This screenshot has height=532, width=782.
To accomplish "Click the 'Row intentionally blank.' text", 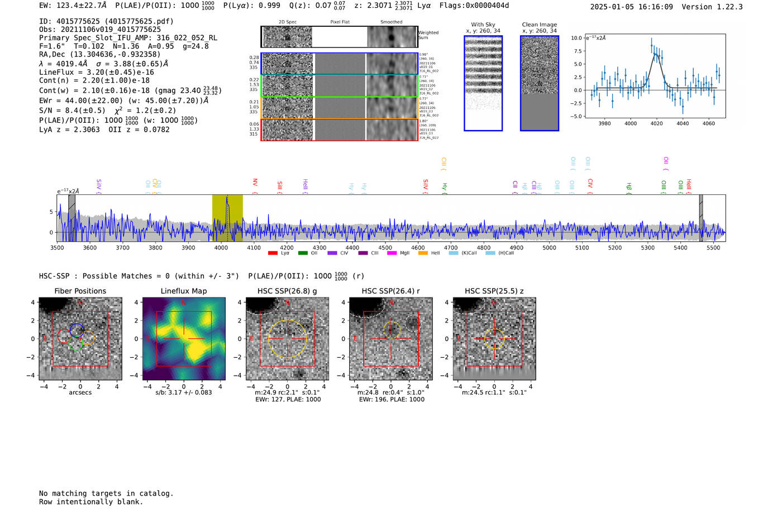I will [91, 502].
